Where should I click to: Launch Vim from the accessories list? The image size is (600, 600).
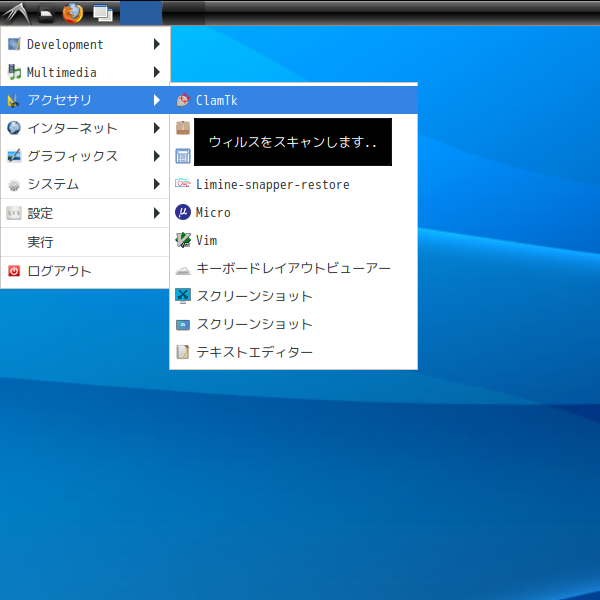point(293,240)
